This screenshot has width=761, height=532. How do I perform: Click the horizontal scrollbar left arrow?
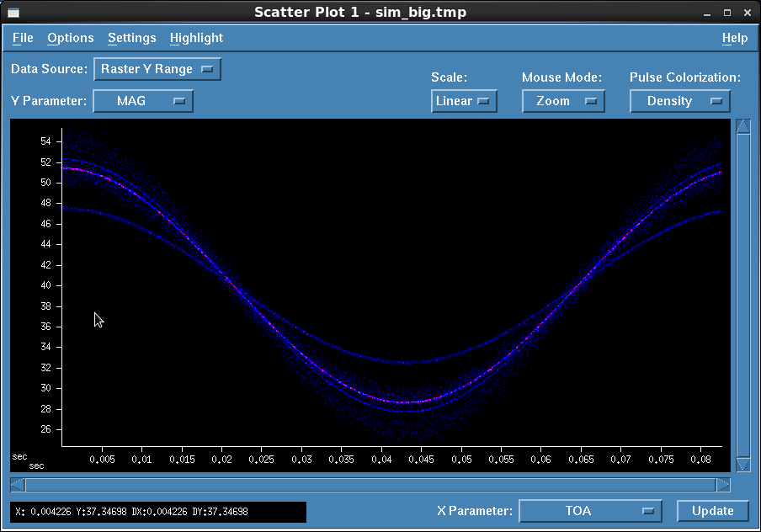18,485
